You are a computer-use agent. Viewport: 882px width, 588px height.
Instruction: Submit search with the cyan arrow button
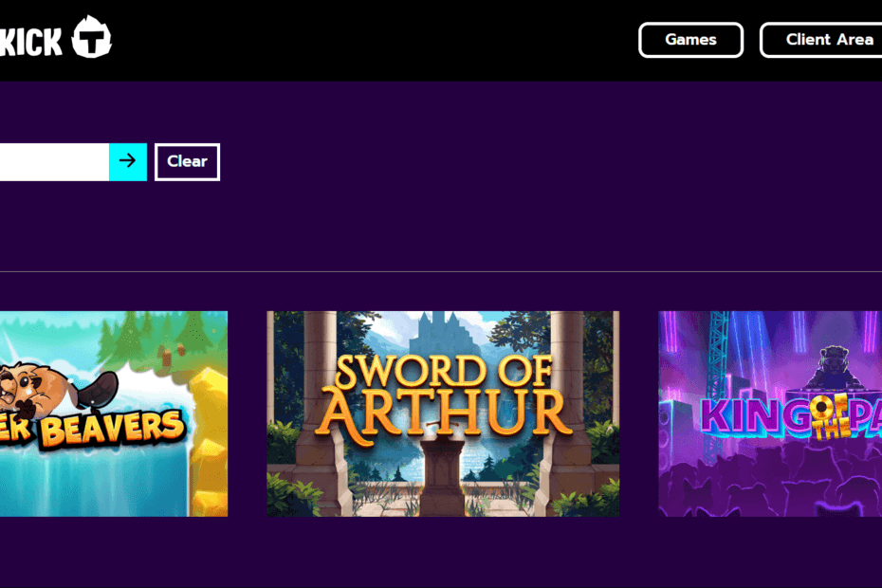click(x=128, y=162)
